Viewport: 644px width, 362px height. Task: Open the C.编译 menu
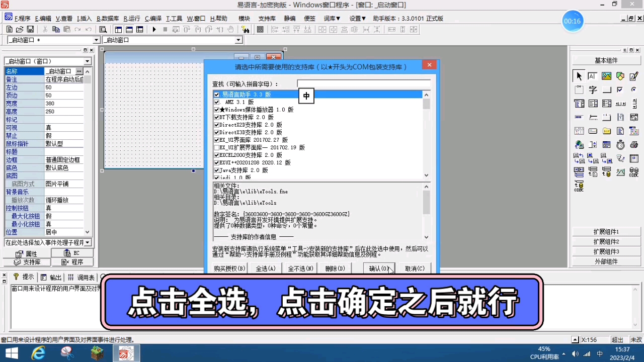point(153,18)
